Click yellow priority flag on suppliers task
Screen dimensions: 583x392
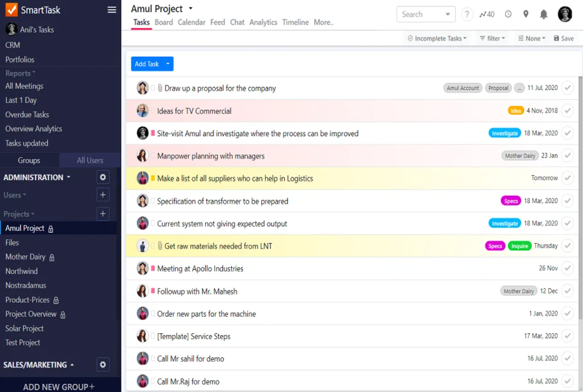[153, 178]
